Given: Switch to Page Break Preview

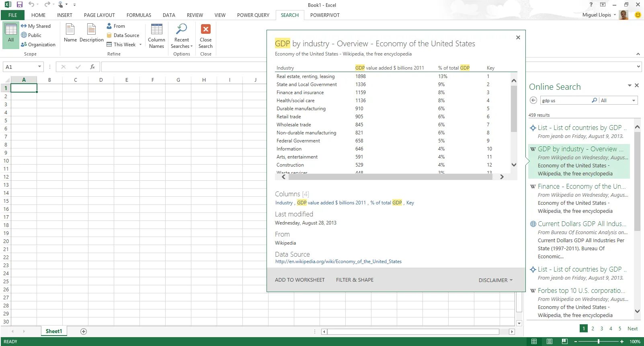Looking at the screenshot, I should 564,342.
